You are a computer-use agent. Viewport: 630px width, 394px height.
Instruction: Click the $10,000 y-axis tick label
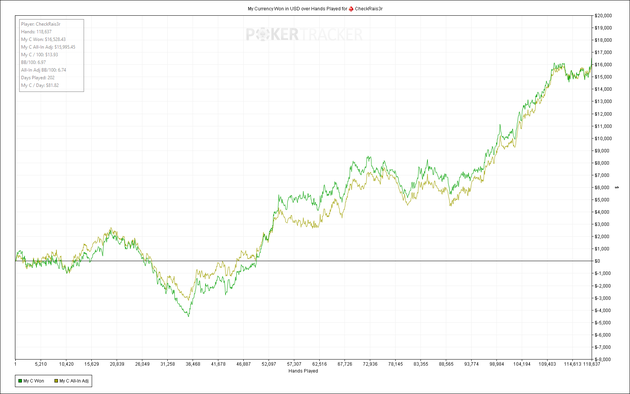pos(603,139)
